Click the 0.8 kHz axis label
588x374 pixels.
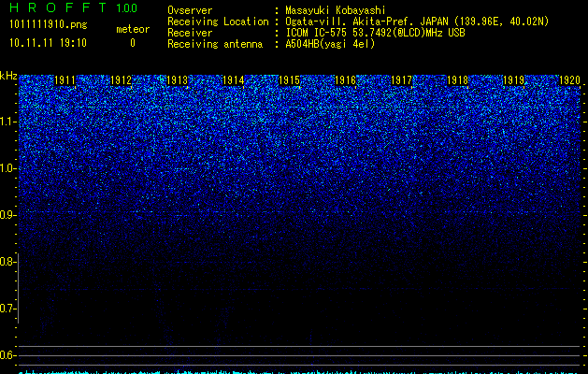click(x=7, y=262)
